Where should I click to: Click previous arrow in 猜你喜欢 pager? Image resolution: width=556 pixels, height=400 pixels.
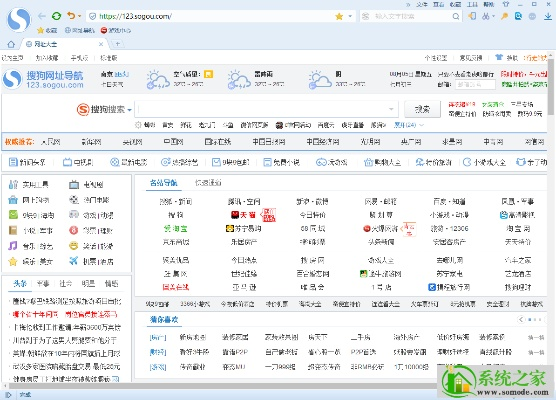point(521,320)
